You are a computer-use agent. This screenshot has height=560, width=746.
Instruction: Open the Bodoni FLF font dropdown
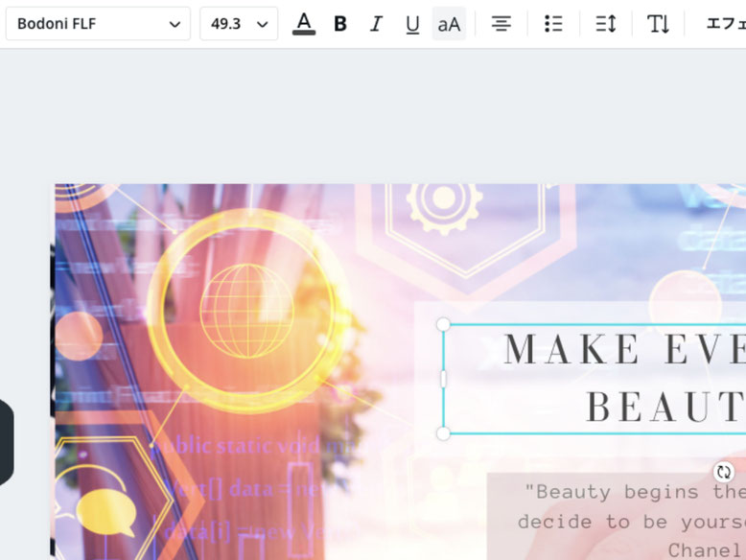pyautogui.click(x=98, y=23)
